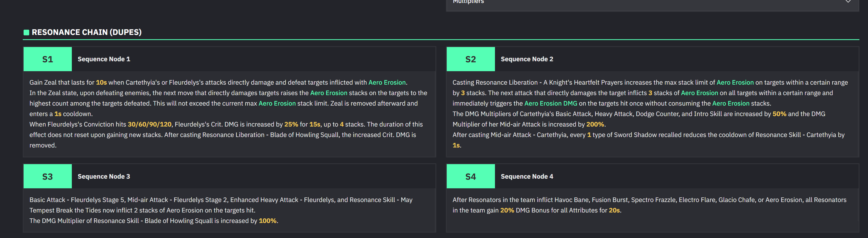868x238 pixels.
Task: Click Aero Erosion link before "stacks on the targets"
Action: pyautogui.click(x=329, y=93)
